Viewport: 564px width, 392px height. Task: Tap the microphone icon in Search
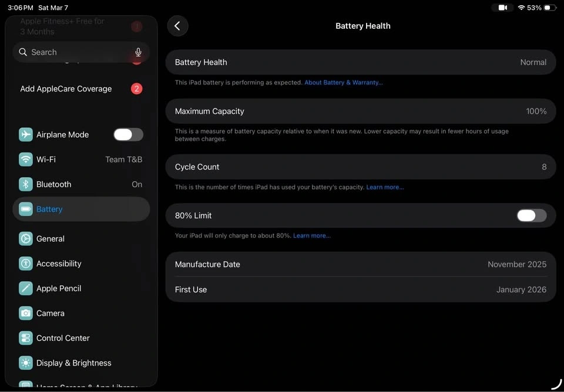pyautogui.click(x=138, y=52)
